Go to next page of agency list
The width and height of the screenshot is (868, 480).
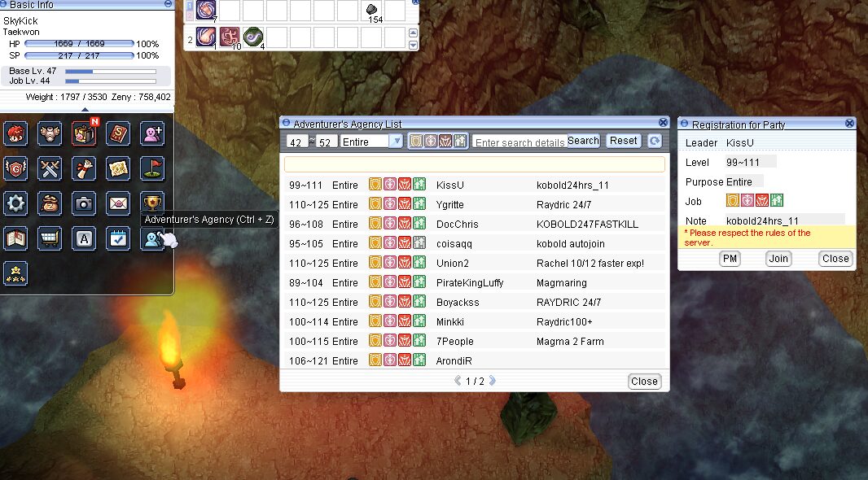click(492, 381)
